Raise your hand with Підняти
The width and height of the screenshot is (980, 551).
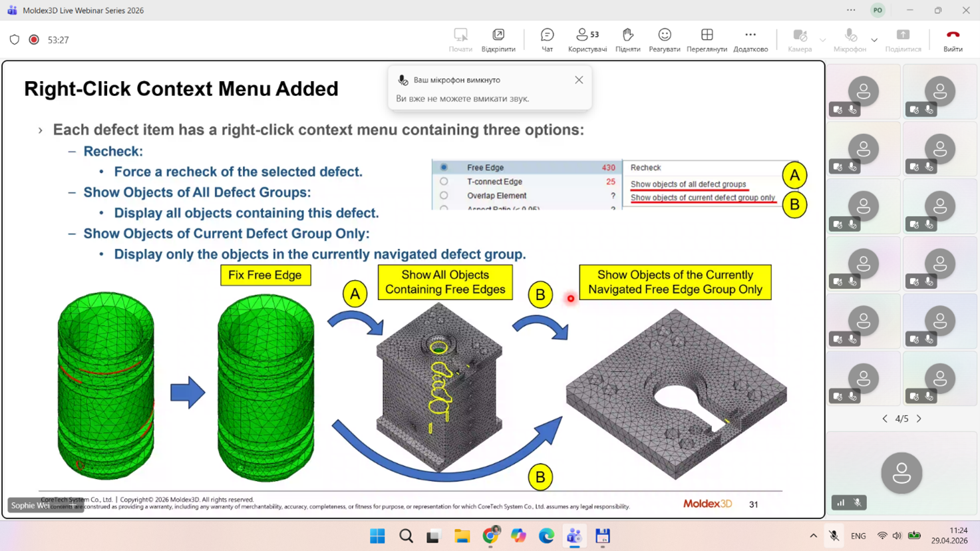(627, 40)
